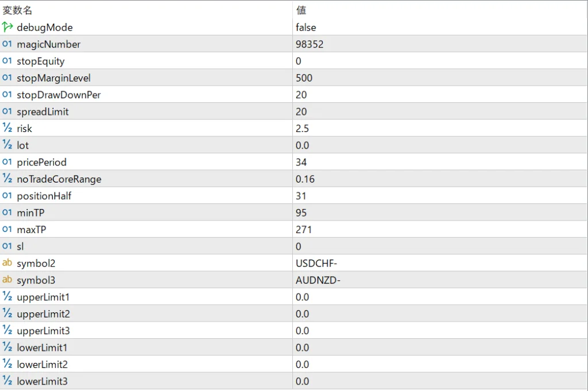Screen dimensions: 588x391
Task: Click the integer icon beside magicNumber
Action: coord(7,44)
